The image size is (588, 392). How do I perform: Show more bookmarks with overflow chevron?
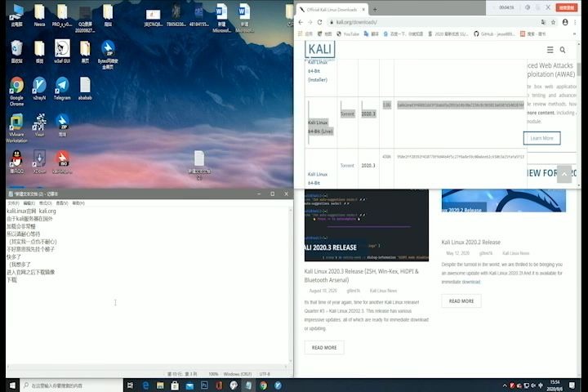tap(574, 33)
